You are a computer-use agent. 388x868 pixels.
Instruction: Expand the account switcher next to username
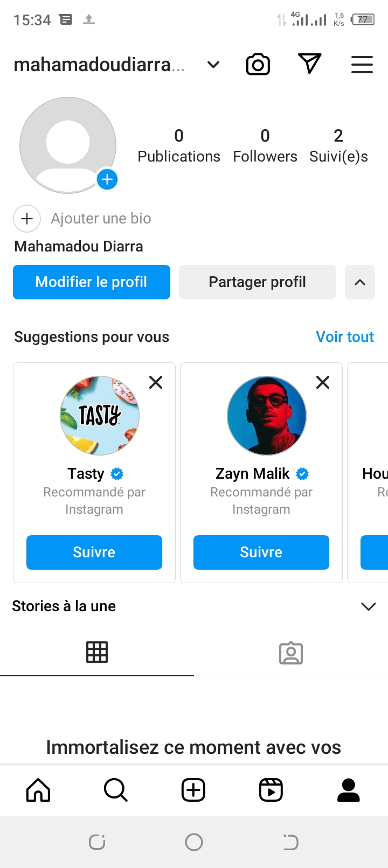pos(213,65)
